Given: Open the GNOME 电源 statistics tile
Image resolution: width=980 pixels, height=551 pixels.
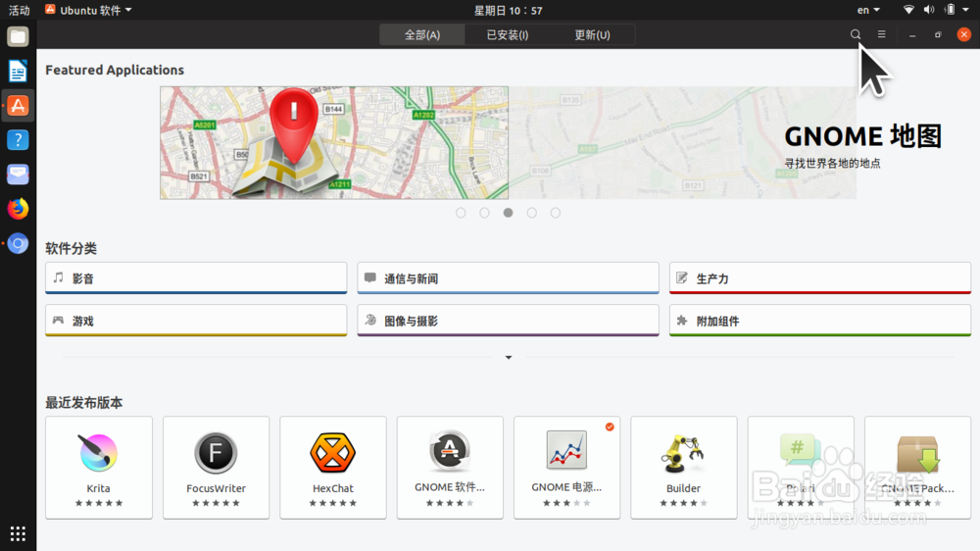Looking at the screenshot, I should tap(566, 468).
